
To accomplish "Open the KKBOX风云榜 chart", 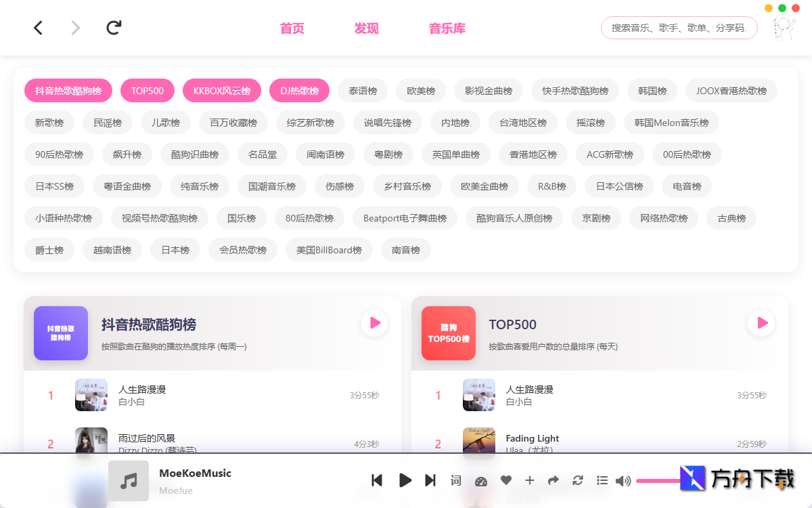I will (x=221, y=90).
